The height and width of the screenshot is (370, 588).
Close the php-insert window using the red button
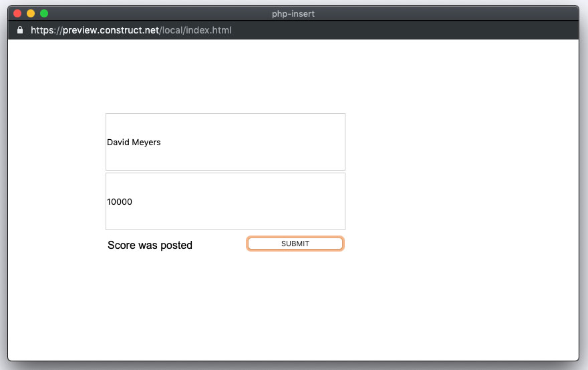pyautogui.click(x=17, y=13)
